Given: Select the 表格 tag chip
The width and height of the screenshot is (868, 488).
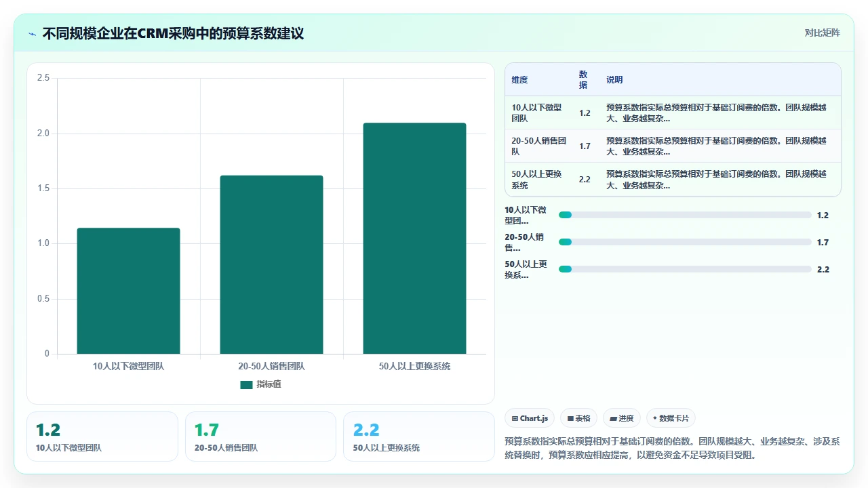Looking at the screenshot, I should pyautogui.click(x=578, y=418).
